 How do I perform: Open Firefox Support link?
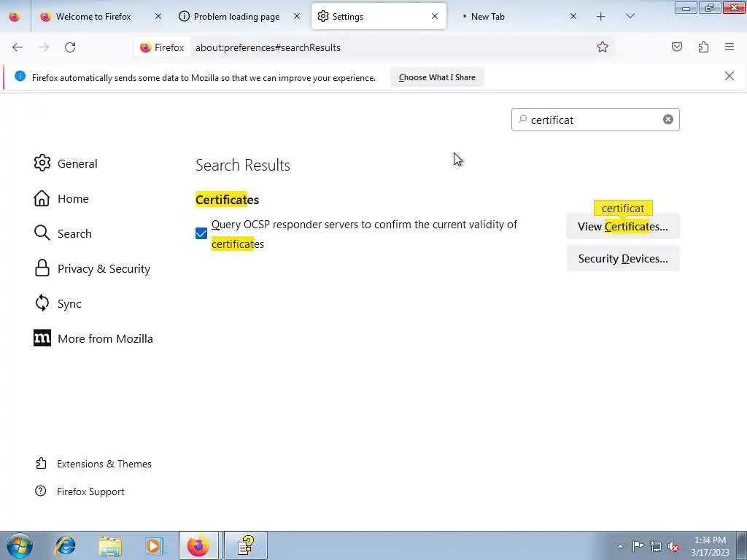80,491
